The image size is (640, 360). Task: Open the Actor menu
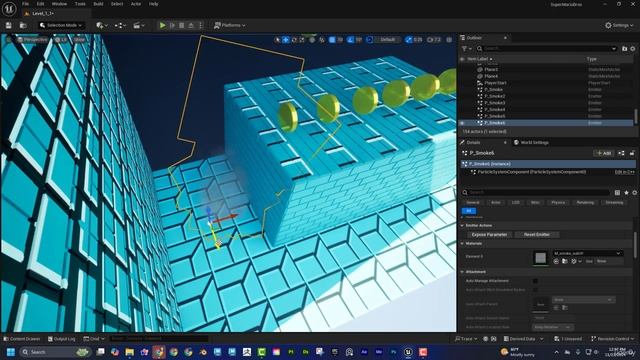(x=136, y=4)
